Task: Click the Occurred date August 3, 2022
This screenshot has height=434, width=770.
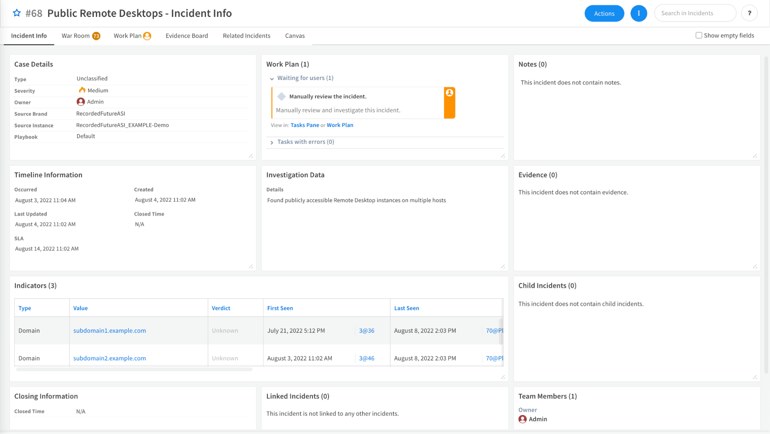Action: 45,200
